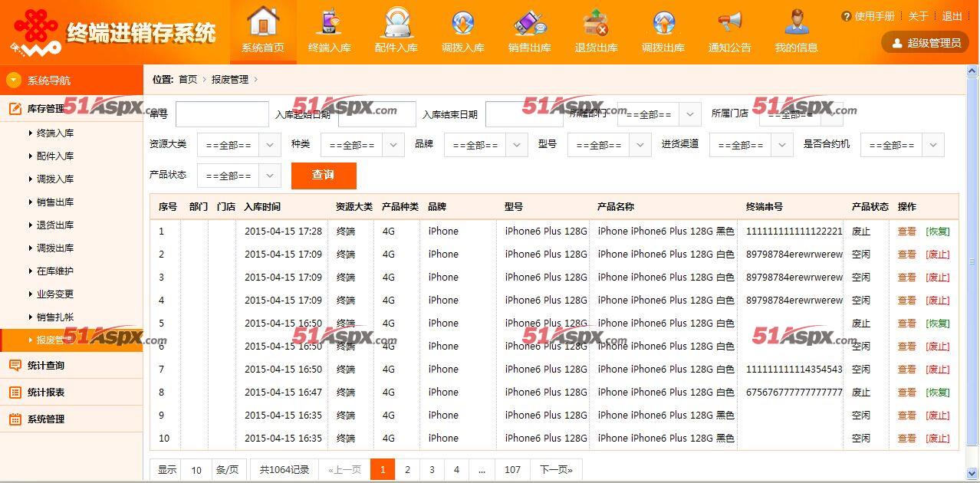Click 首页 in the breadcrumb

pos(188,80)
